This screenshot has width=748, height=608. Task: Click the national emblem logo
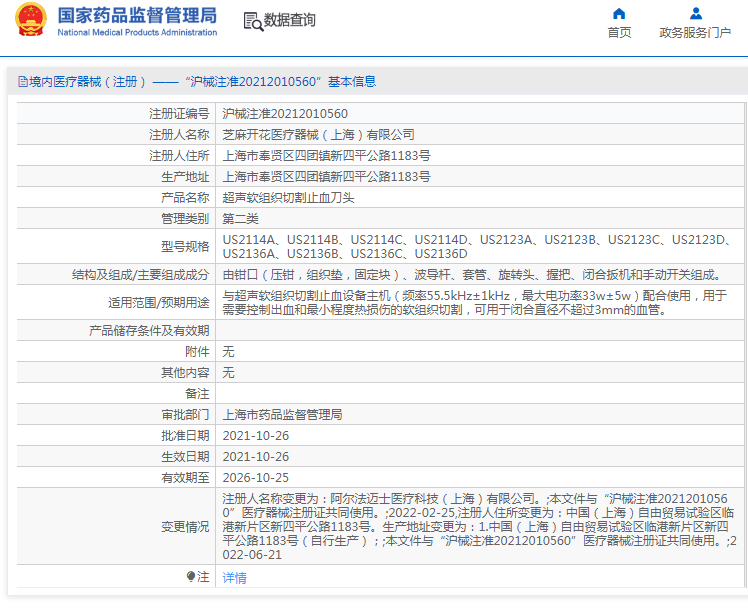[31, 20]
